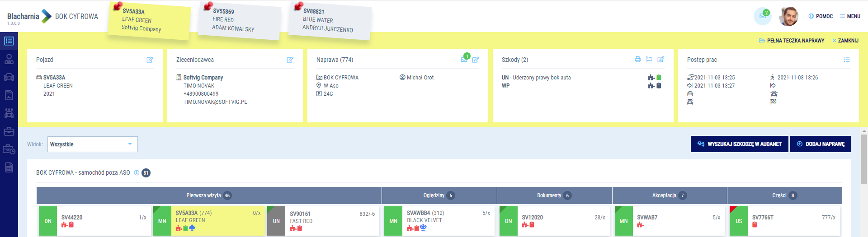Click the DODAJ NAPRAWĘ button
Viewport: 868px width, 237px height.
click(x=820, y=144)
